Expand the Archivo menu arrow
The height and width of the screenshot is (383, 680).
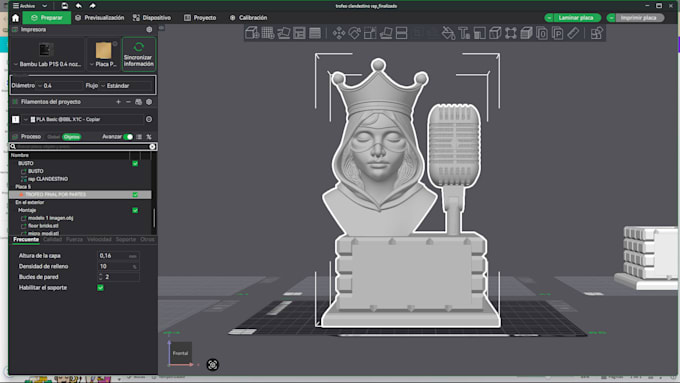point(44,6)
